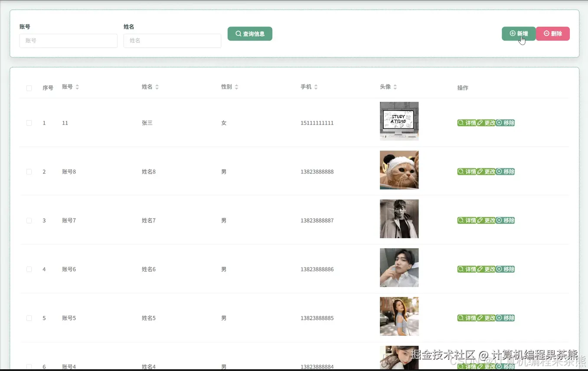Open 详情 for the 账号6 row
The width and height of the screenshot is (588, 371).
tap(467, 269)
